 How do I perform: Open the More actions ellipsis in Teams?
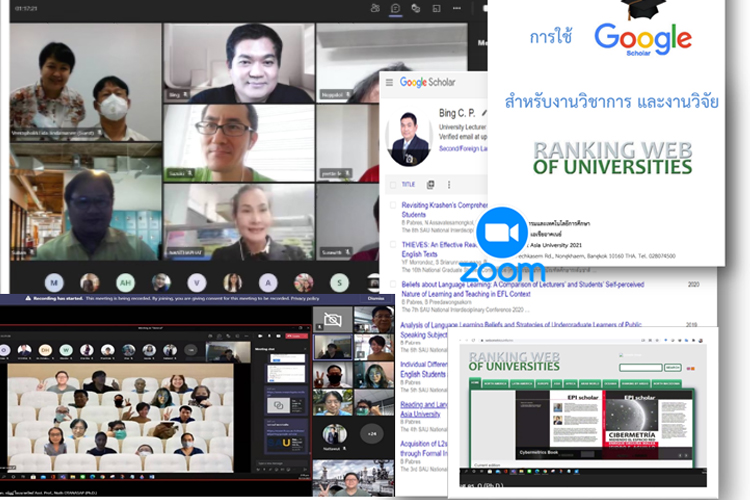pyautogui.click(x=457, y=8)
